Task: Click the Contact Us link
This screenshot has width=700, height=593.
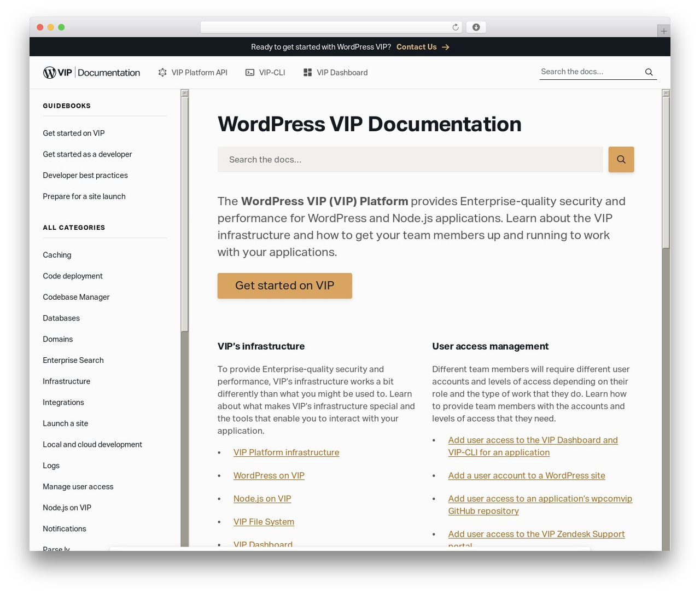Action: pyautogui.click(x=417, y=47)
